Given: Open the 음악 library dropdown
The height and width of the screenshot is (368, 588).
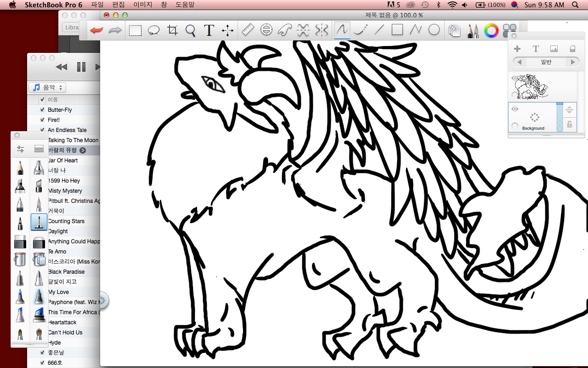Looking at the screenshot, I should pos(47,87).
